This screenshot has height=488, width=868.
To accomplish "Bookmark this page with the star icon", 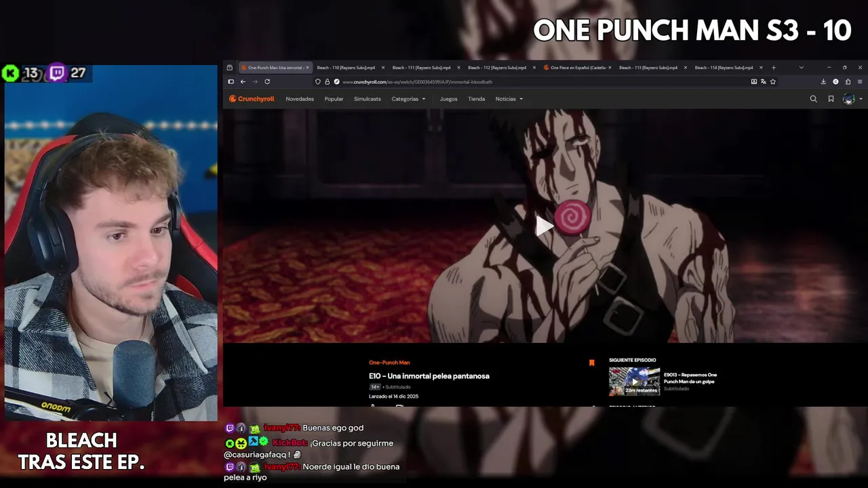I will click(772, 81).
